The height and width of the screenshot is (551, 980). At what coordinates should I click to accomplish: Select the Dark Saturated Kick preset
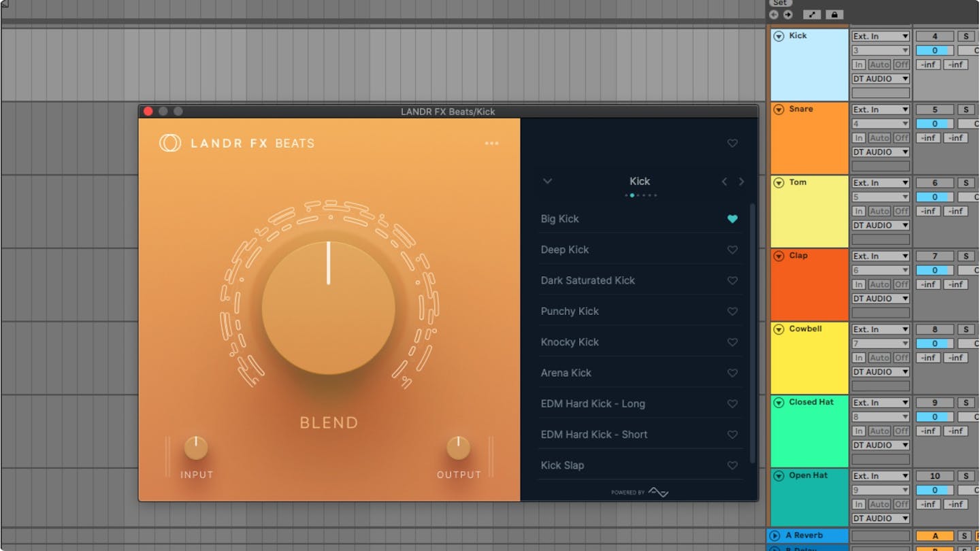(x=588, y=280)
